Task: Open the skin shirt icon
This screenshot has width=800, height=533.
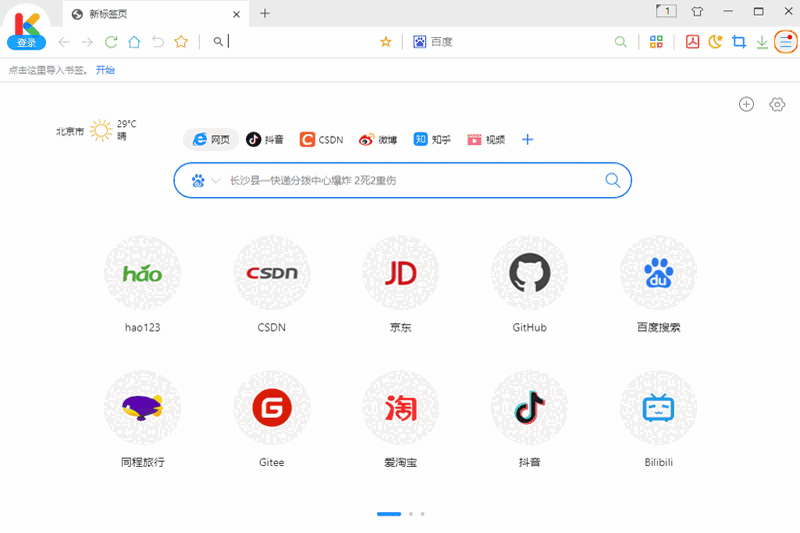Action: (x=697, y=11)
